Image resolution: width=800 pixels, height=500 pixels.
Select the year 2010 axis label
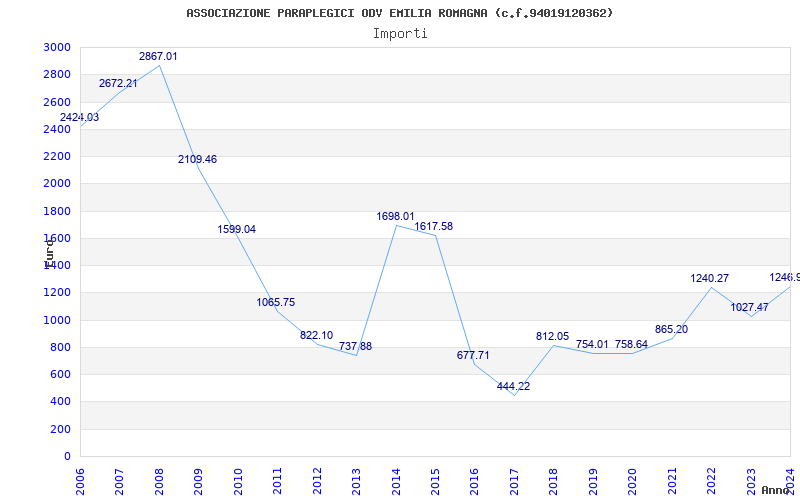[x=238, y=482]
